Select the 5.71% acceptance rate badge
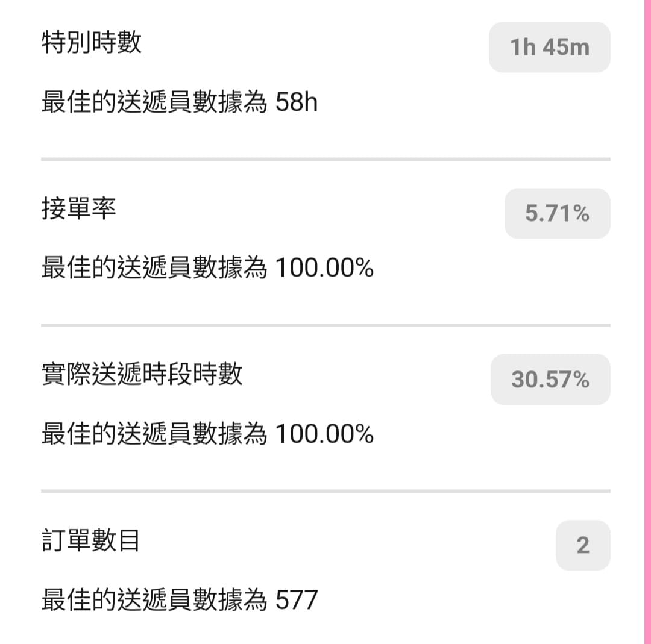Viewport: 651px width, 644px height. (557, 213)
